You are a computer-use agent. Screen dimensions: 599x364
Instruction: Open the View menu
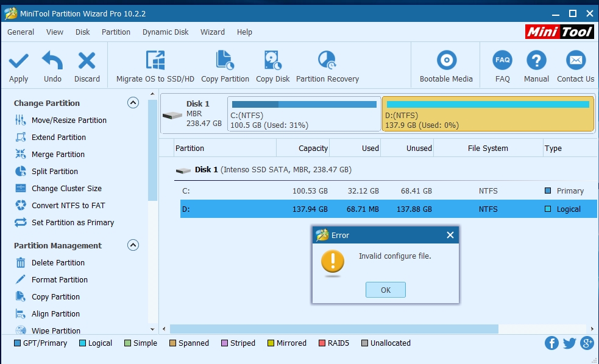coord(55,32)
